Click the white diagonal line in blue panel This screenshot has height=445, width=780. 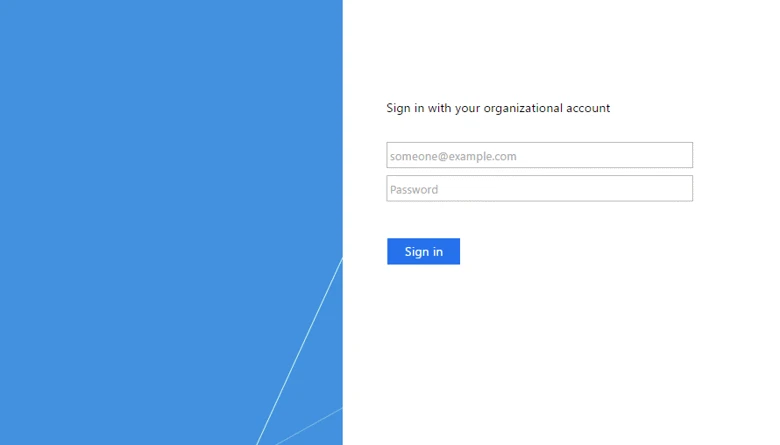(299, 352)
